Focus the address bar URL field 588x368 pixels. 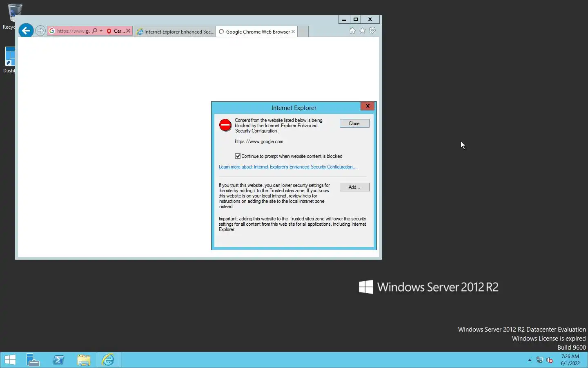click(x=73, y=31)
